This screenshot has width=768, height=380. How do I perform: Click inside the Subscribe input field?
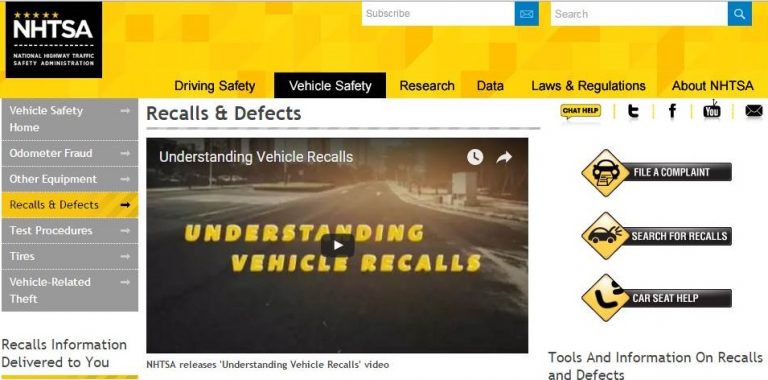(438, 14)
